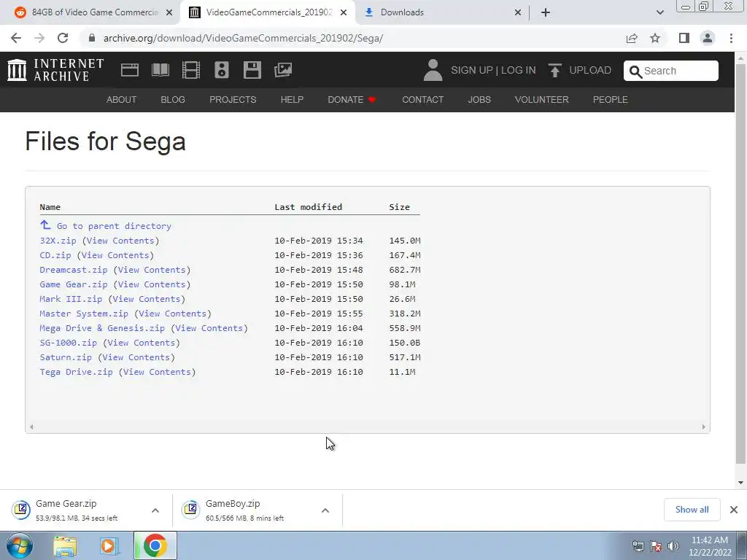Open the Texts book icon in header
The image size is (747, 560).
[x=160, y=70]
